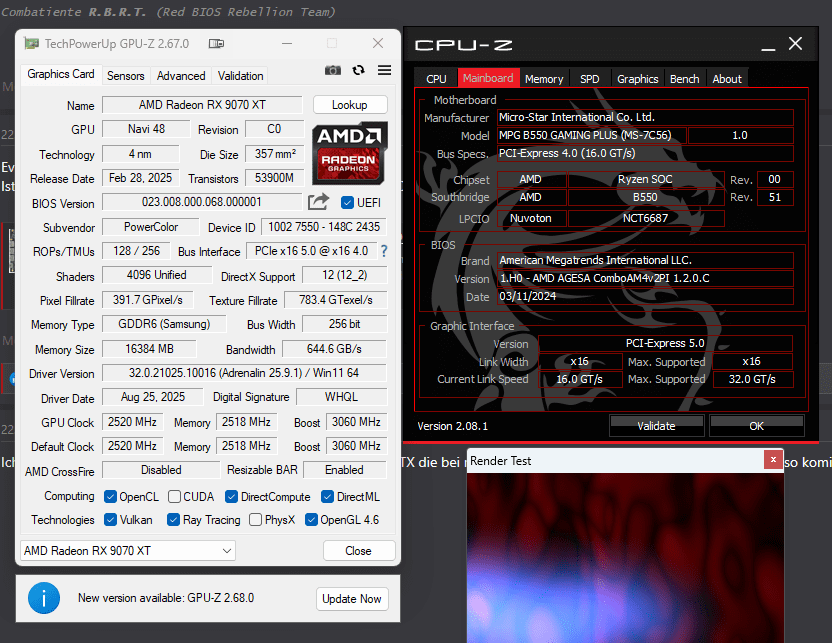Open the GPU-Z Validation tab
This screenshot has height=643, width=832.
click(x=240, y=76)
